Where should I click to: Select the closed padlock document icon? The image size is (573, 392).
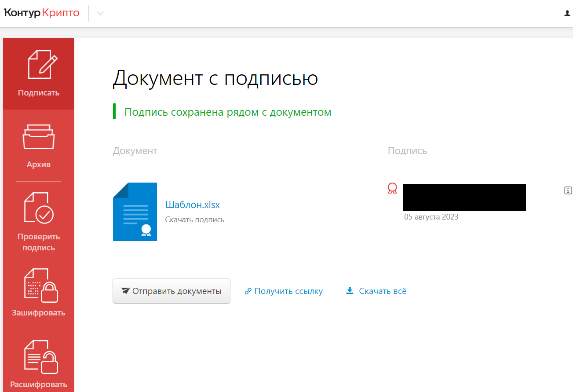tap(40, 286)
